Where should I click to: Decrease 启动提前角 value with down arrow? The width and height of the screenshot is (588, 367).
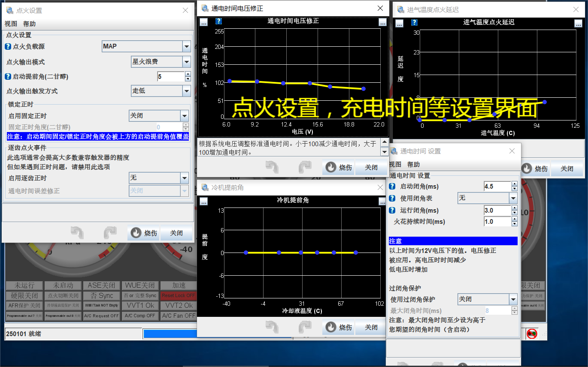(x=188, y=79)
